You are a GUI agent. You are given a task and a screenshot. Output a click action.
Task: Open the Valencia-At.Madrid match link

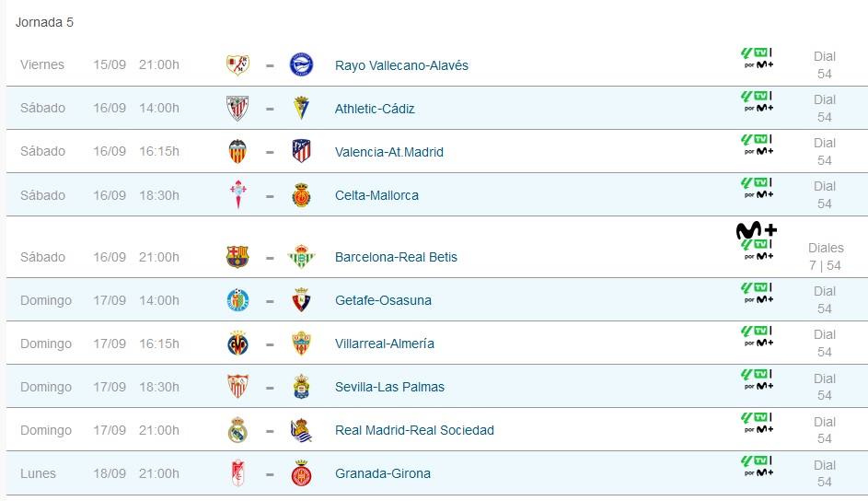389,152
